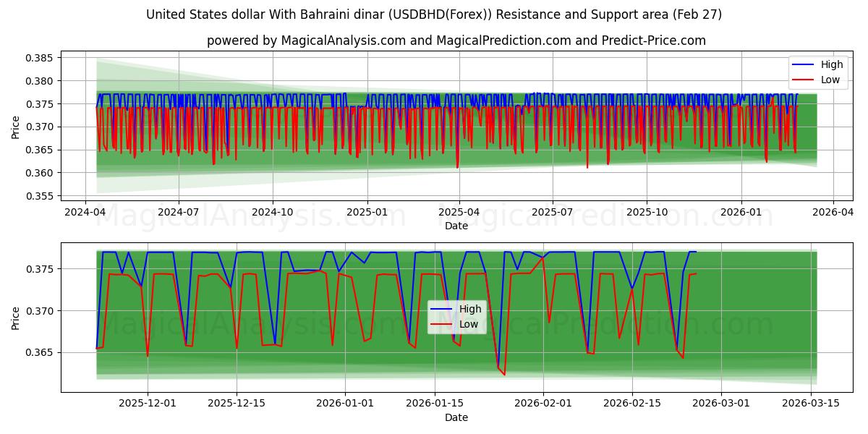Viewport: 868px width, 434px height.
Task: Click the 0.365 tick on bottom chart
Action: [41, 353]
